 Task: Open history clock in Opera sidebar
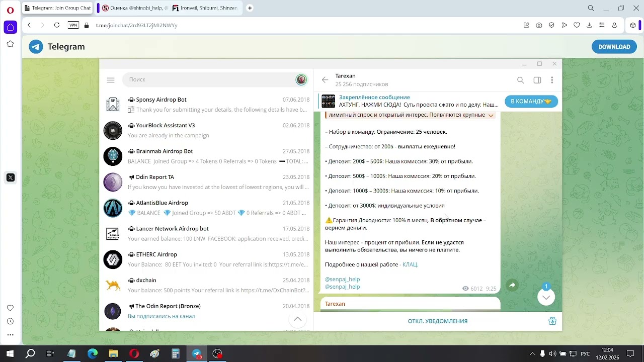10,321
